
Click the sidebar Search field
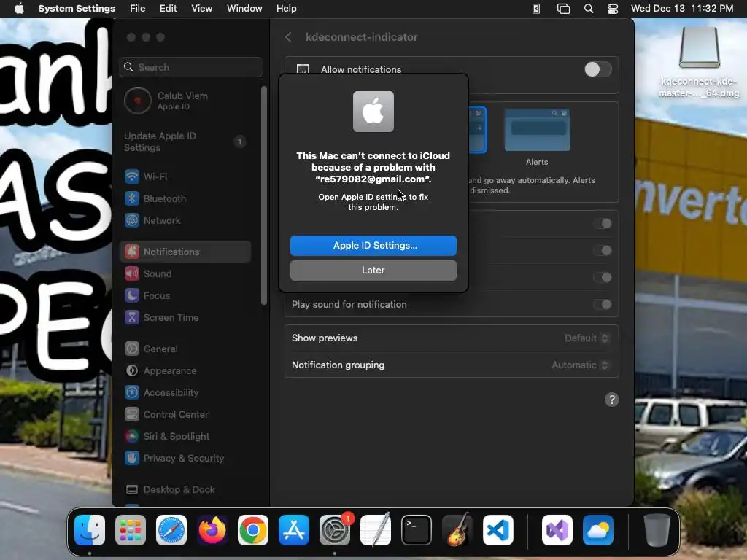coord(190,68)
